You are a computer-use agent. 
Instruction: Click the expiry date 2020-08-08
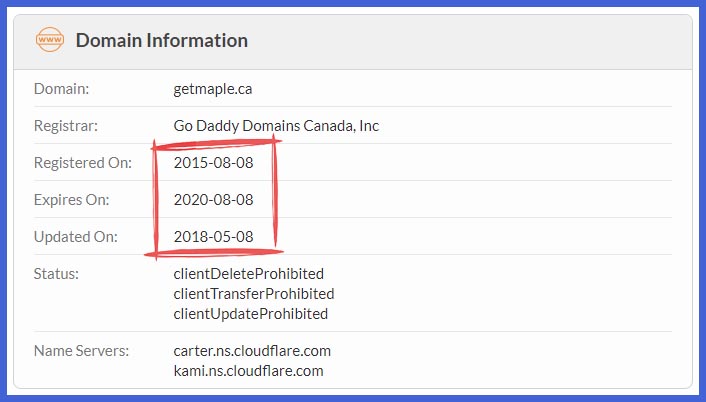pyautogui.click(x=213, y=199)
